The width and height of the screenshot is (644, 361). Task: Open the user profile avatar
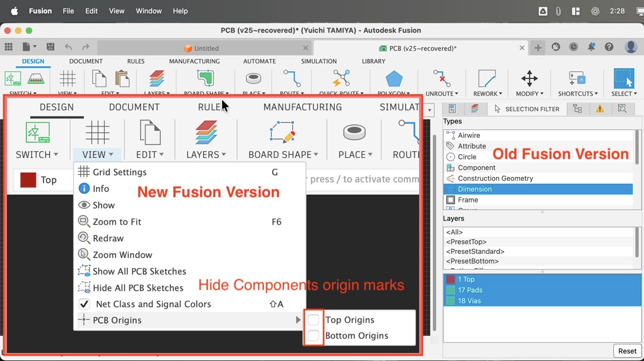coord(631,47)
